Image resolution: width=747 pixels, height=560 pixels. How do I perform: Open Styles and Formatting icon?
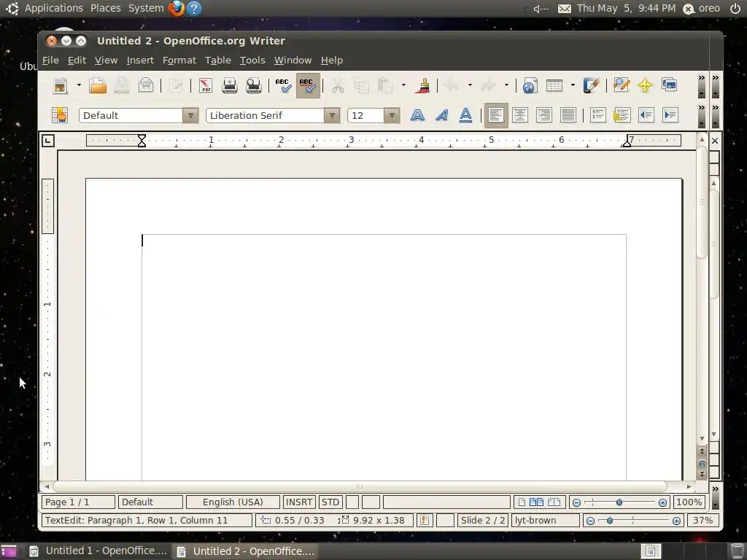tap(60, 115)
